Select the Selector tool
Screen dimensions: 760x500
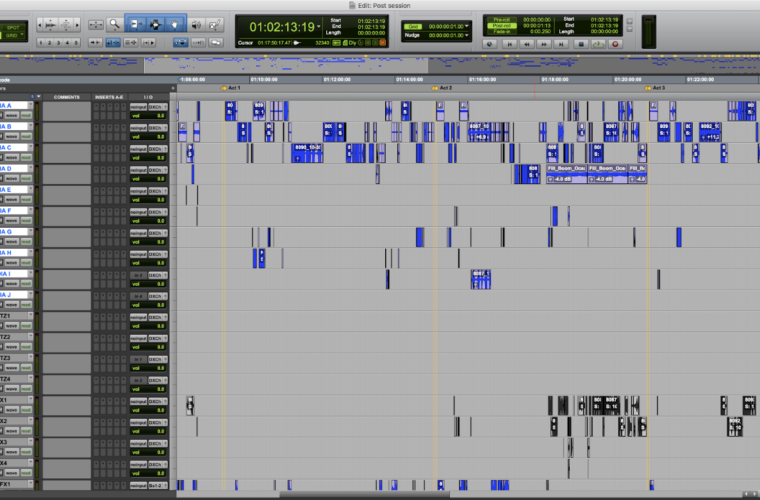155,24
